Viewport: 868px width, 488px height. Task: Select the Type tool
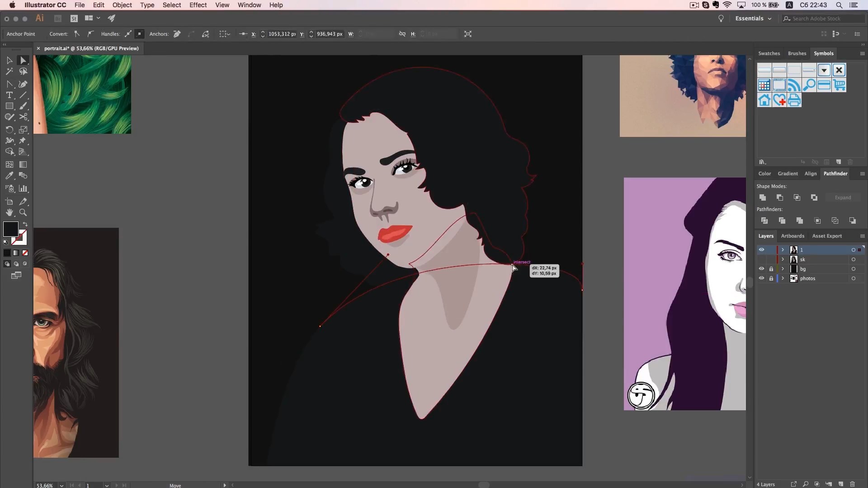(x=9, y=95)
